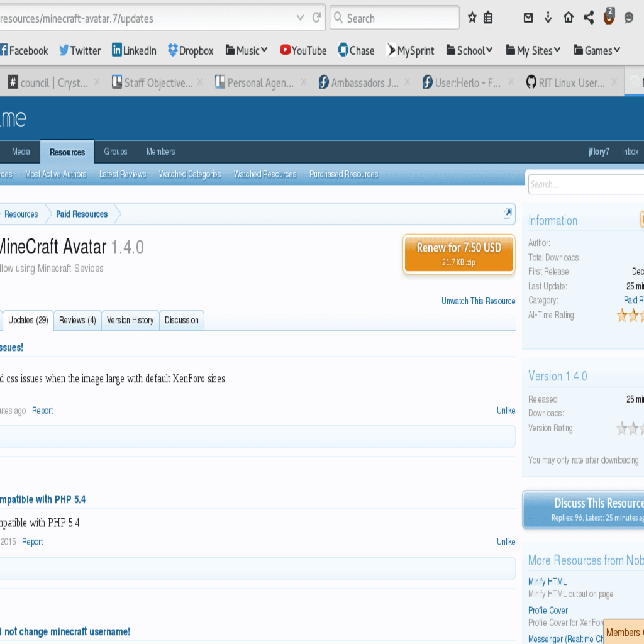Open the MySprint bookmark

[x=410, y=50]
